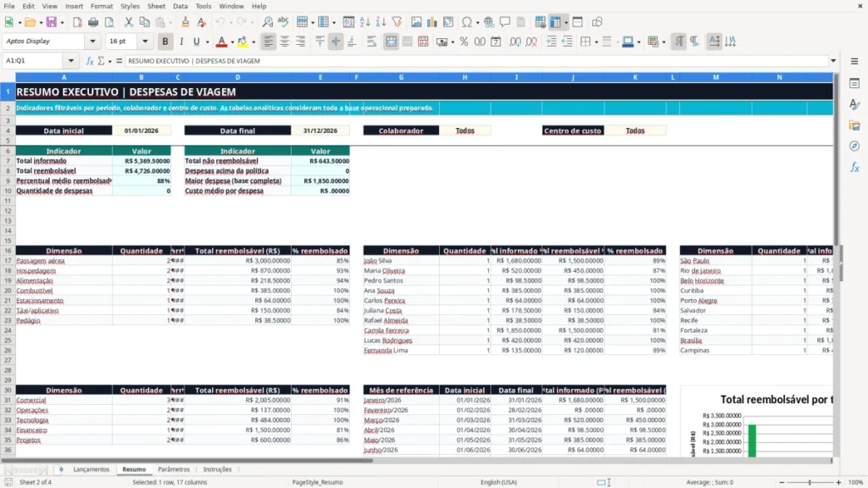Open the sidebar Gallery panel

[854, 125]
